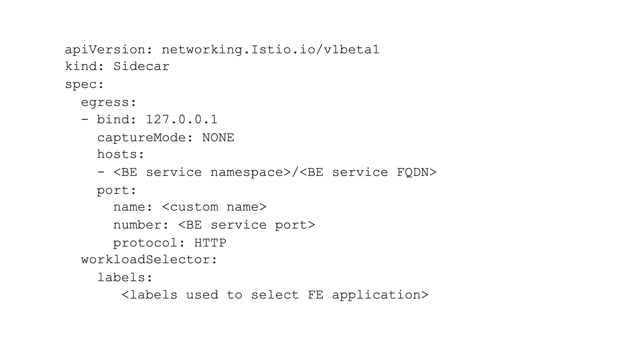
Task: Click the word Sidecar
Action: point(141,66)
